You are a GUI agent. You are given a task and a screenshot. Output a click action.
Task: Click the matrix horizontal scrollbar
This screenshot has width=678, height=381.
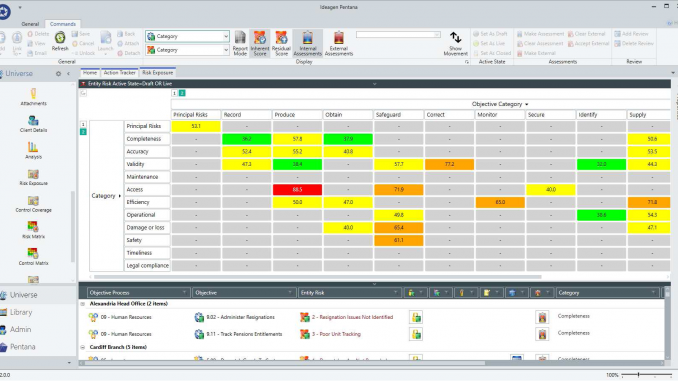coord(318,277)
